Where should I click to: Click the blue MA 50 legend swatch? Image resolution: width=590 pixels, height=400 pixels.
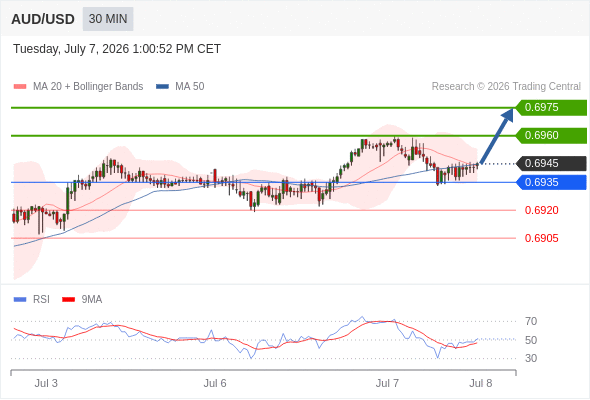click(162, 87)
